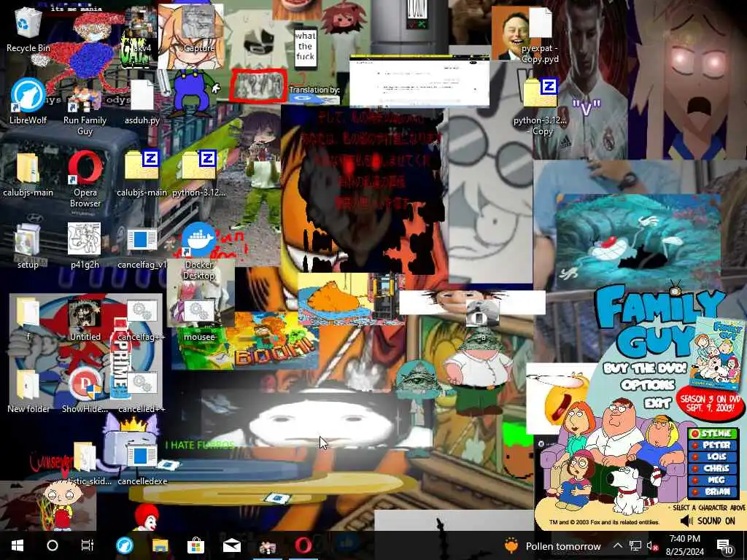The image size is (747, 560).
Task: Open the Docker Desktop shortcut
Action: click(x=199, y=239)
